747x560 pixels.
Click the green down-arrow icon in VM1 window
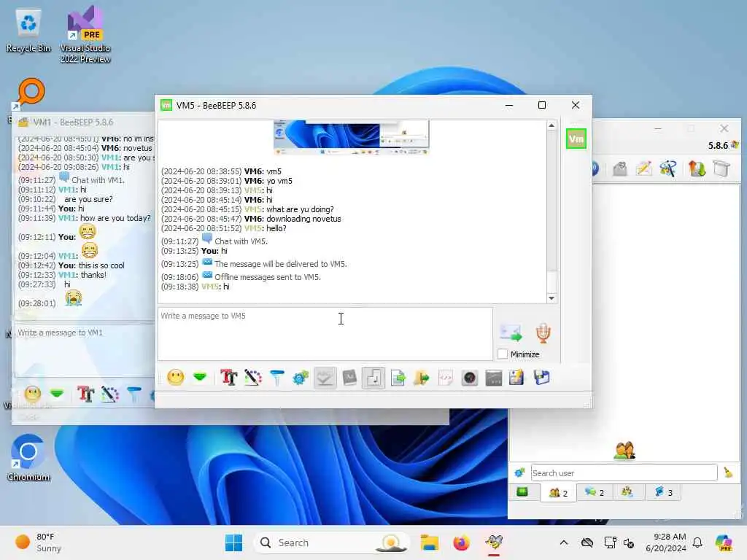tap(57, 394)
